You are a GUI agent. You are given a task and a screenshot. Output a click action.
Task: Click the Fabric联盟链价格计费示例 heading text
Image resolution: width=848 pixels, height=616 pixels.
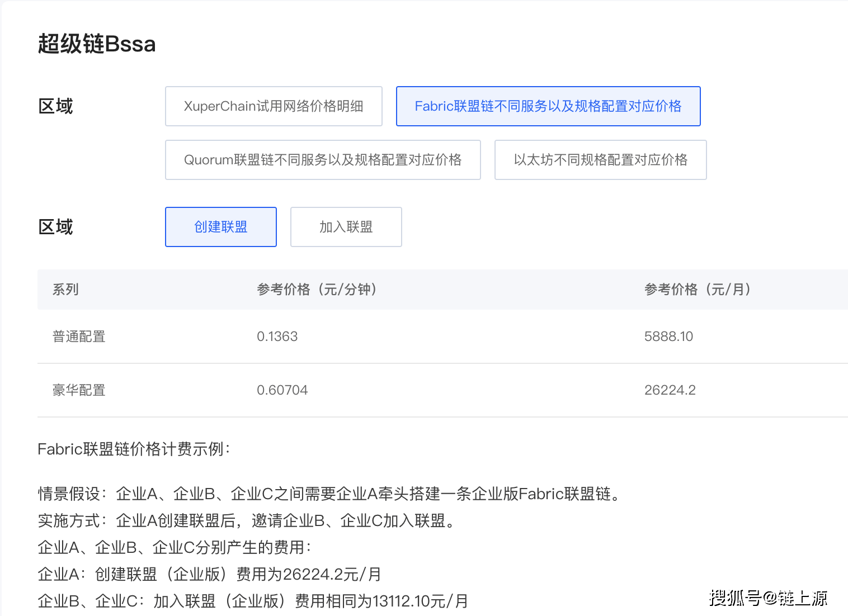coord(134,449)
